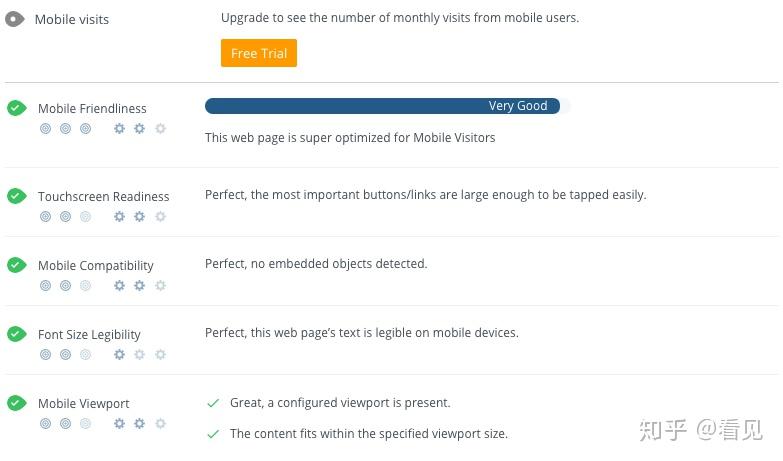This screenshot has width=783, height=461.
Task: Click the eye icon beside Mobile visits
Action: tap(14, 19)
